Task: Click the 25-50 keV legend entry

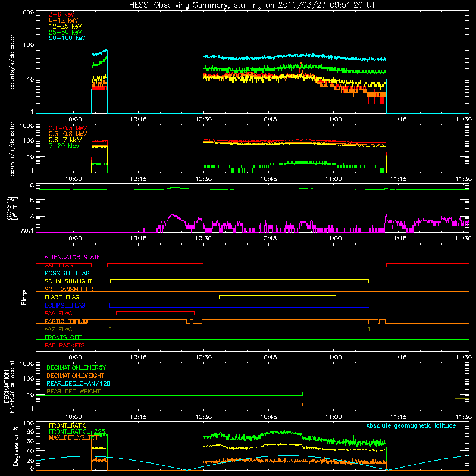Action: pos(65,32)
